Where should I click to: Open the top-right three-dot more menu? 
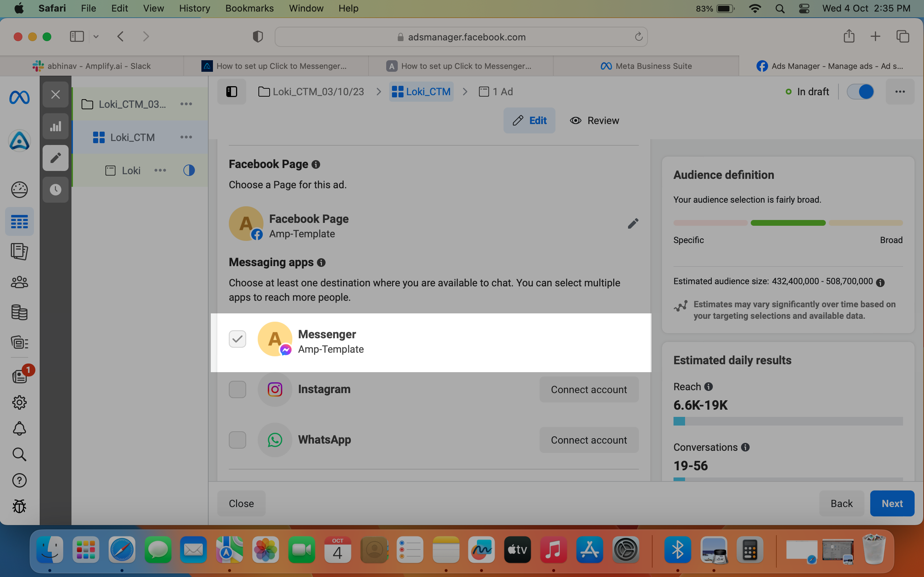(x=900, y=92)
